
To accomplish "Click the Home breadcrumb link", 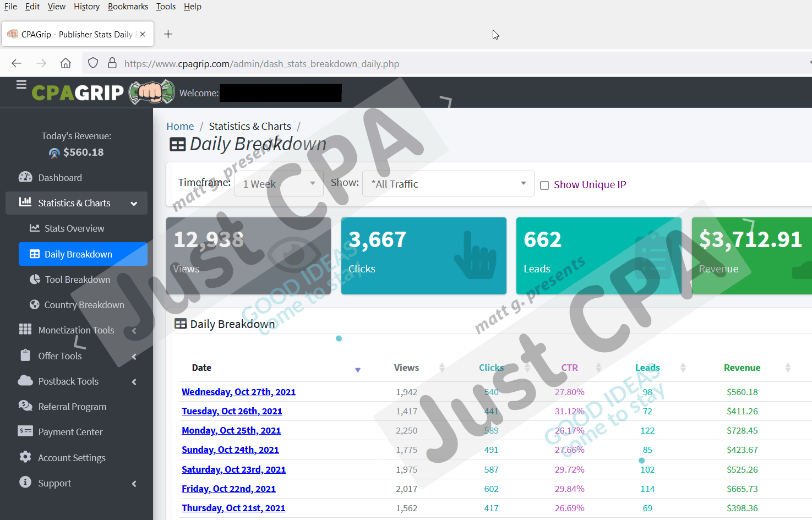I will tap(180, 126).
